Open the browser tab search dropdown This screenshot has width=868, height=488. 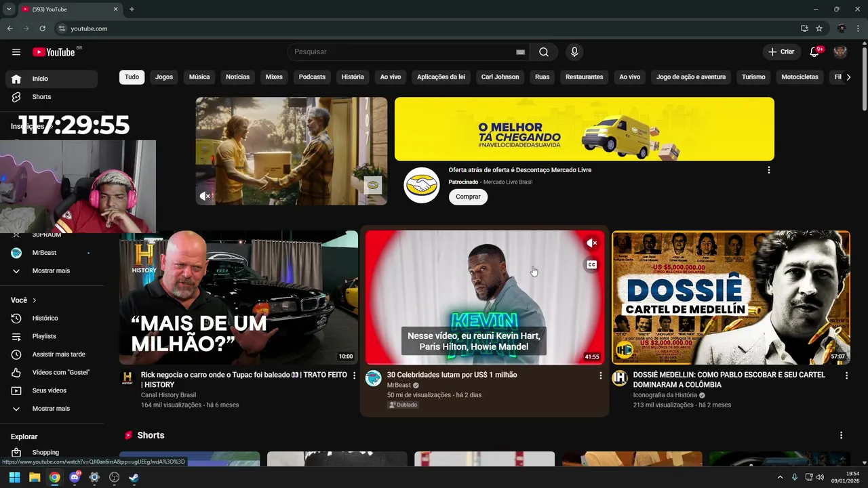(9, 9)
